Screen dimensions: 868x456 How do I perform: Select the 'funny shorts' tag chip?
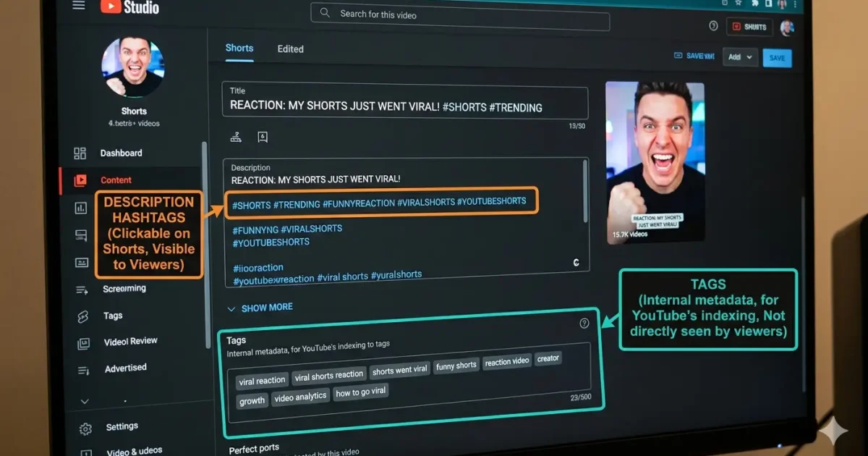pyautogui.click(x=456, y=366)
